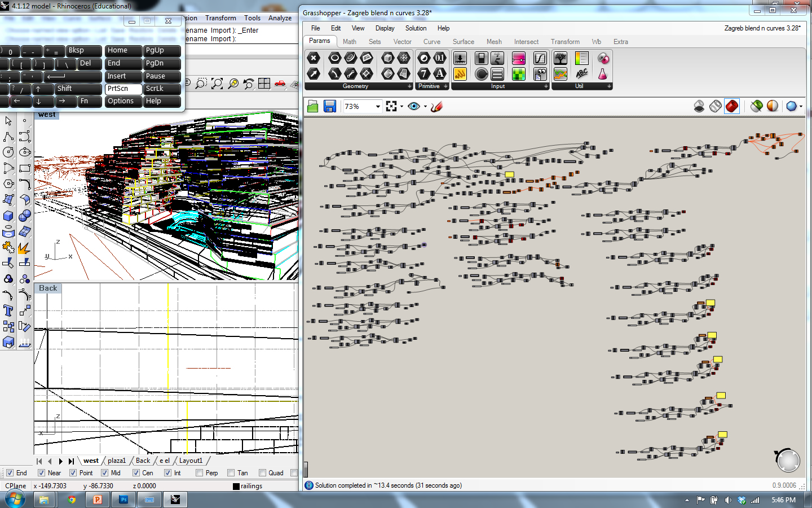Toggle End object snap checkbox
This screenshot has height=508, width=812.
(x=10, y=473)
